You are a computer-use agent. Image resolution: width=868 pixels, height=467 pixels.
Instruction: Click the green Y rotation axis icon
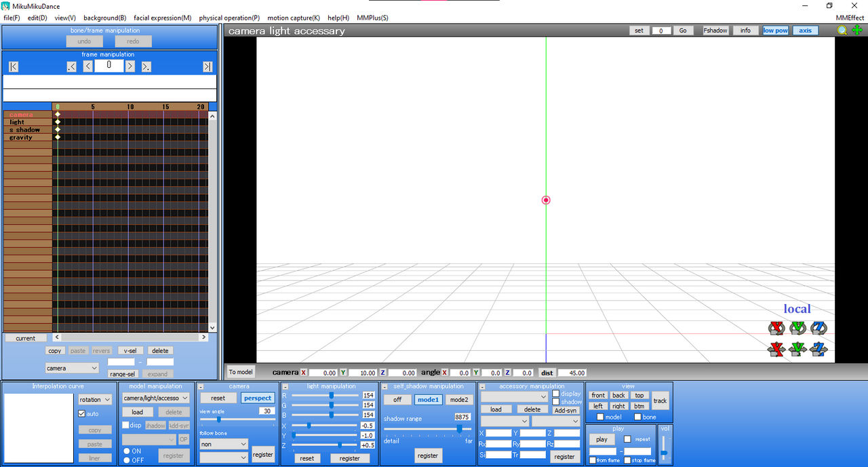[x=797, y=329]
